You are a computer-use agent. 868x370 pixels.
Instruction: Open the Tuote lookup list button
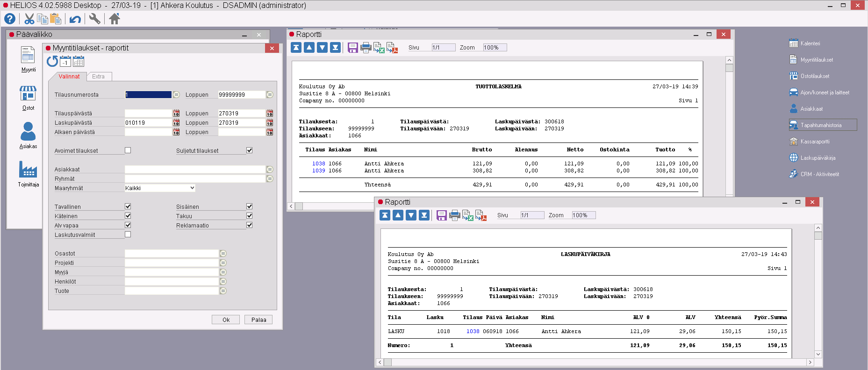pyautogui.click(x=223, y=291)
